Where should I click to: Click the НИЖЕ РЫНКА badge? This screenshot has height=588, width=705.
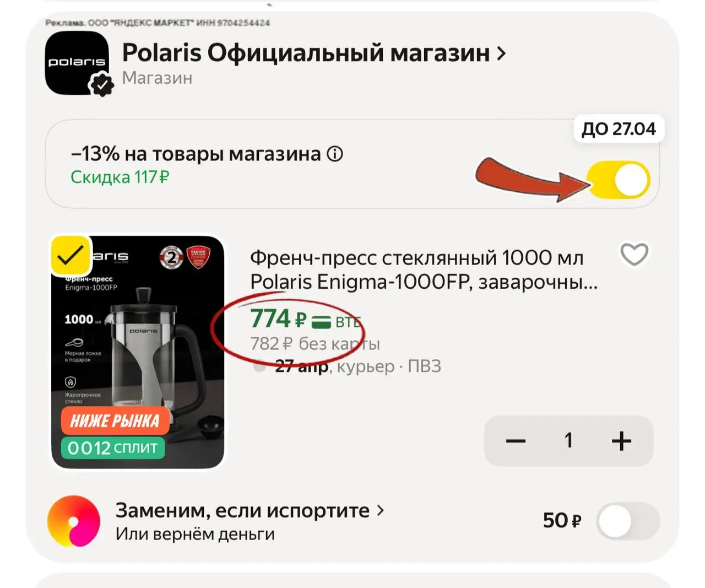point(115,421)
